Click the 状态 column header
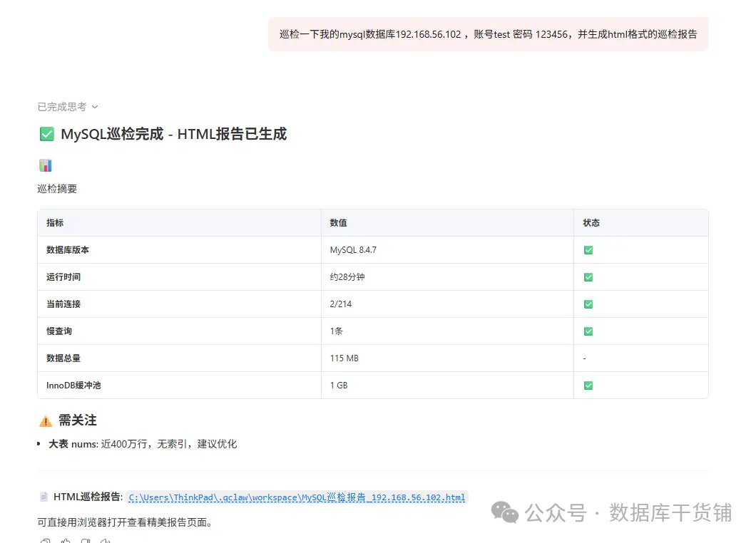 pyautogui.click(x=591, y=222)
